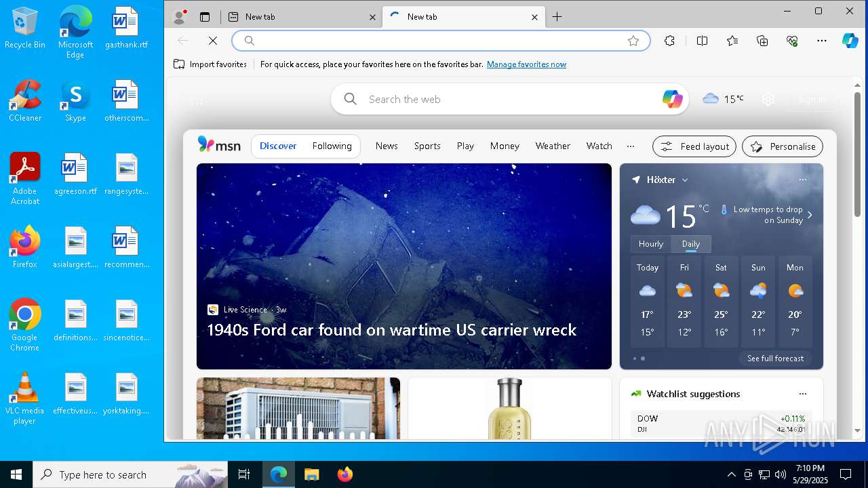Close the active second New tab
Viewport: 868px width, 488px height.
(534, 17)
